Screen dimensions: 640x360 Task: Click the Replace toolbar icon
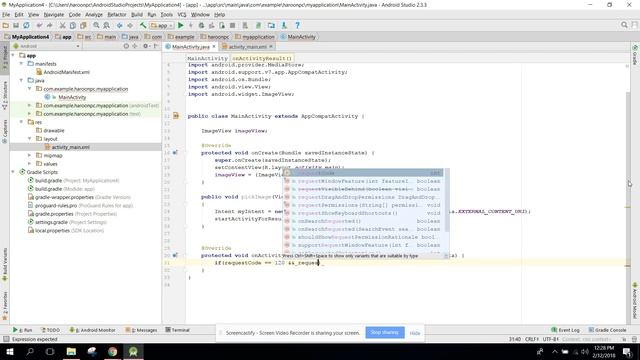(107, 25)
